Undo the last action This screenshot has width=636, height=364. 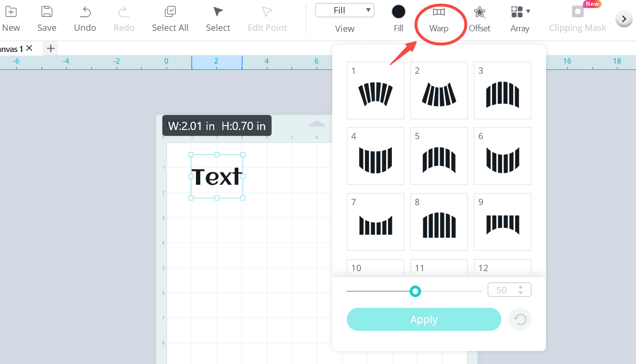pos(85,13)
